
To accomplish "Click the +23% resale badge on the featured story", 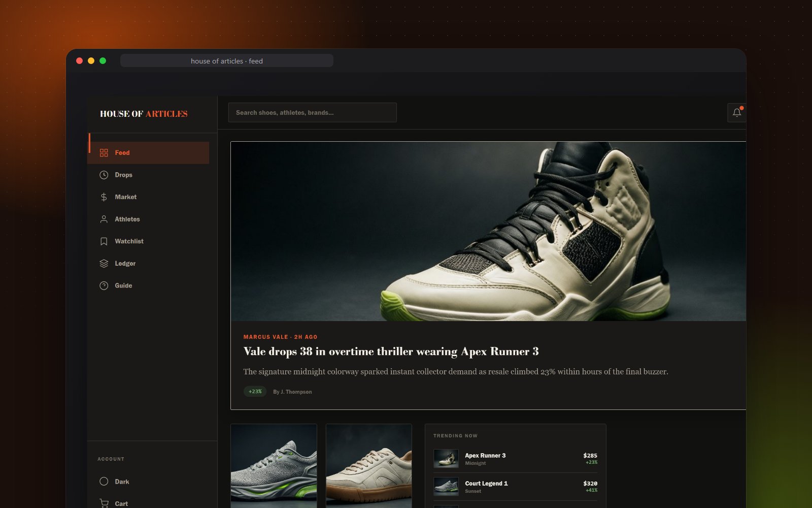I will tap(255, 392).
